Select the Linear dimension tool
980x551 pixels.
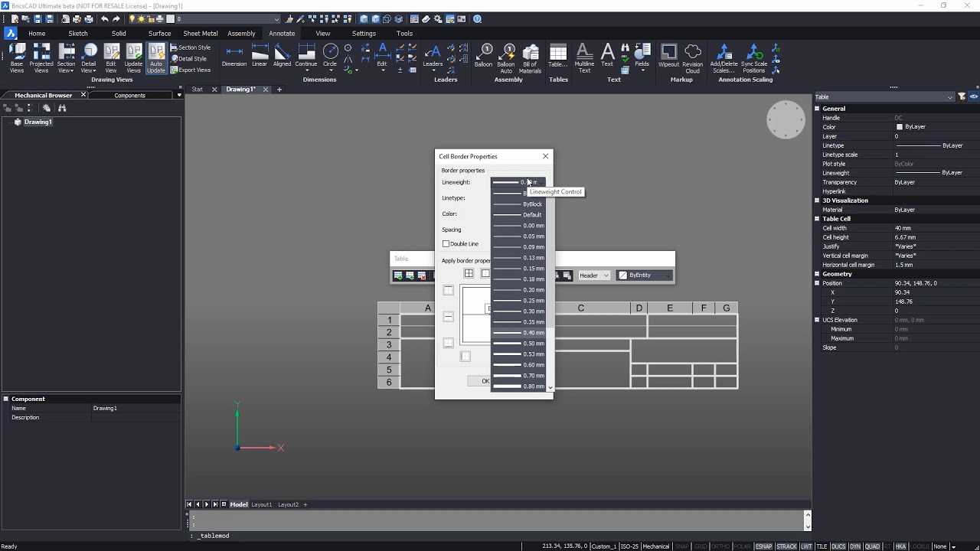pos(260,56)
